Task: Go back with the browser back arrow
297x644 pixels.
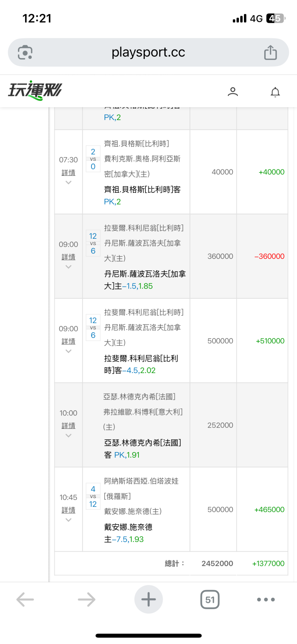Action: 25,599
